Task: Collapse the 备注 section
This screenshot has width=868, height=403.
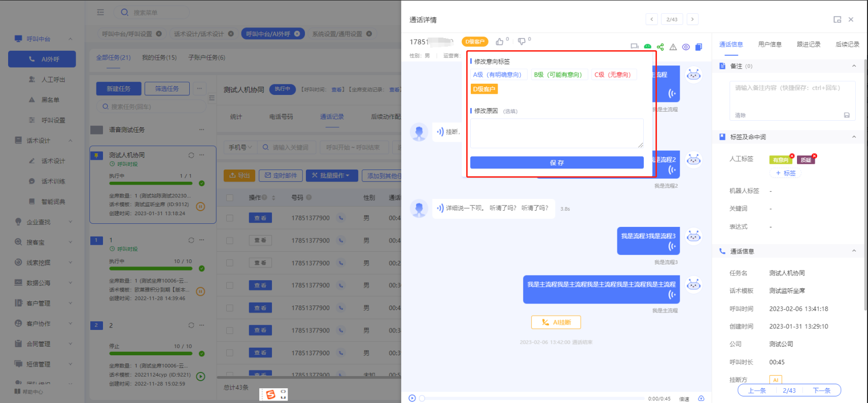Action: point(854,66)
